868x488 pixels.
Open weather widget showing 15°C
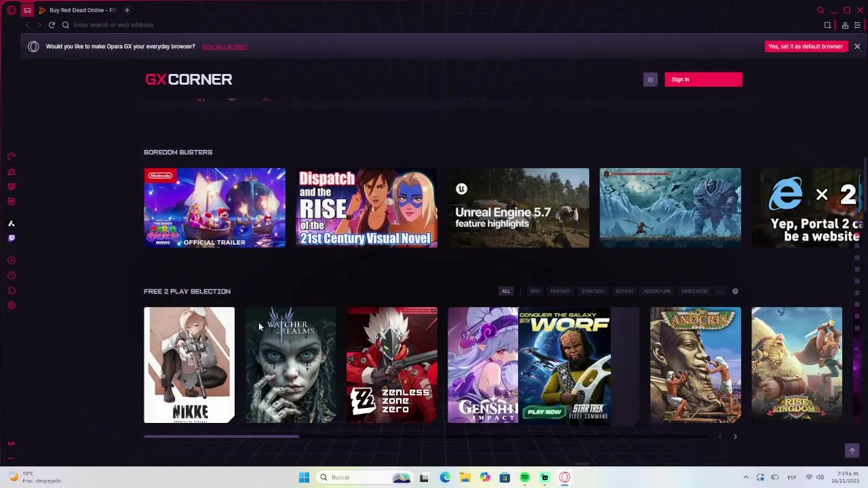pos(35,477)
